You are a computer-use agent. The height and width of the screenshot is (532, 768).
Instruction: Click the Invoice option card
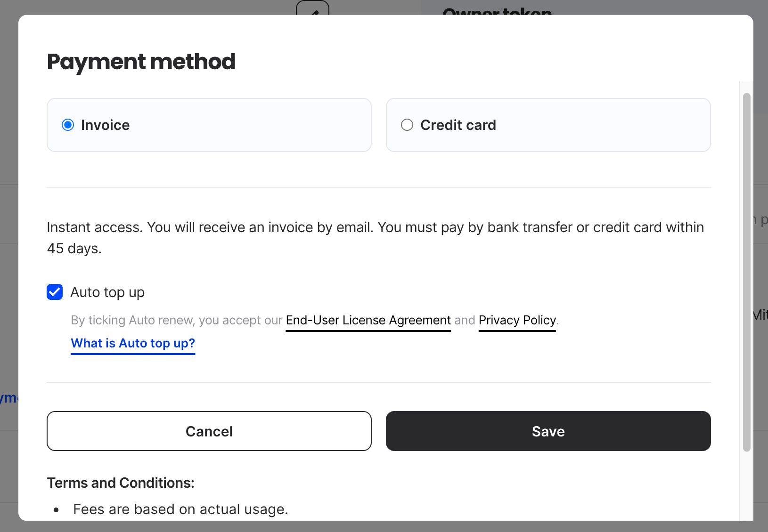pyautogui.click(x=209, y=125)
